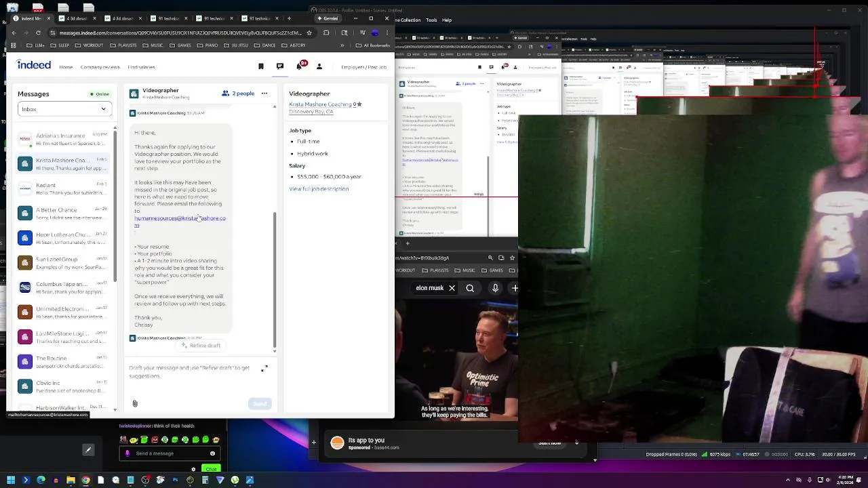The image size is (868, 488).
Task: Open Krista Mashore Coaching conversation in inbox list
Action: tap(64, 164)
